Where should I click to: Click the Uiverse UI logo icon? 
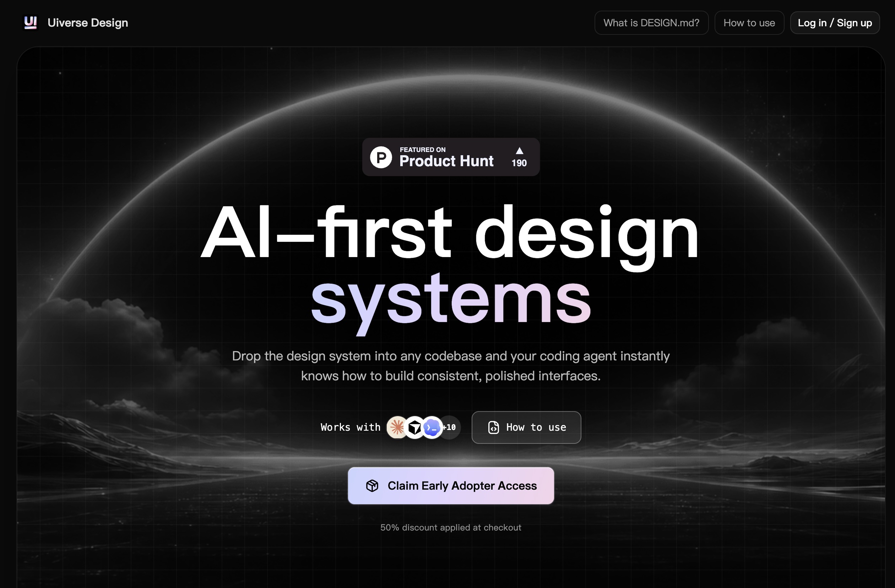tap(31, 23)
